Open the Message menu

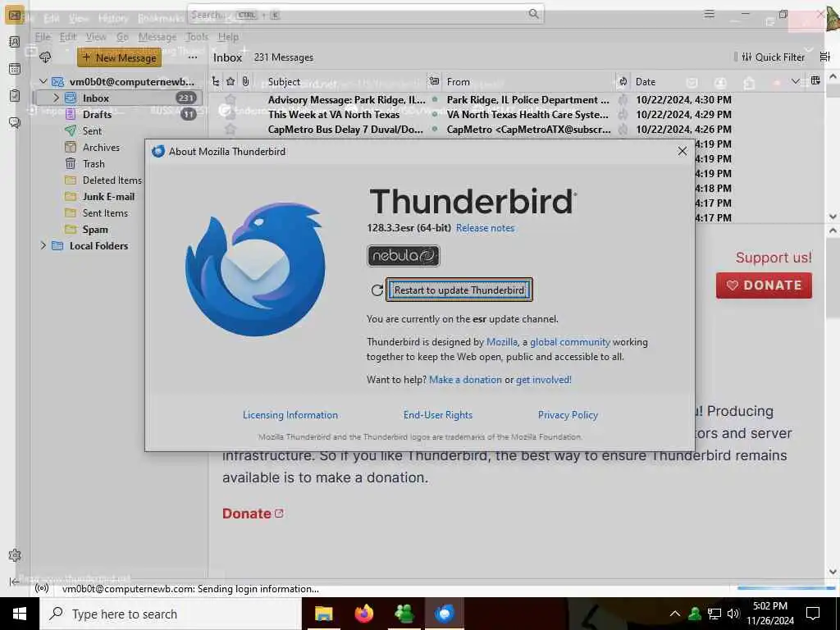pyautogui.click(x=157, y=37)
